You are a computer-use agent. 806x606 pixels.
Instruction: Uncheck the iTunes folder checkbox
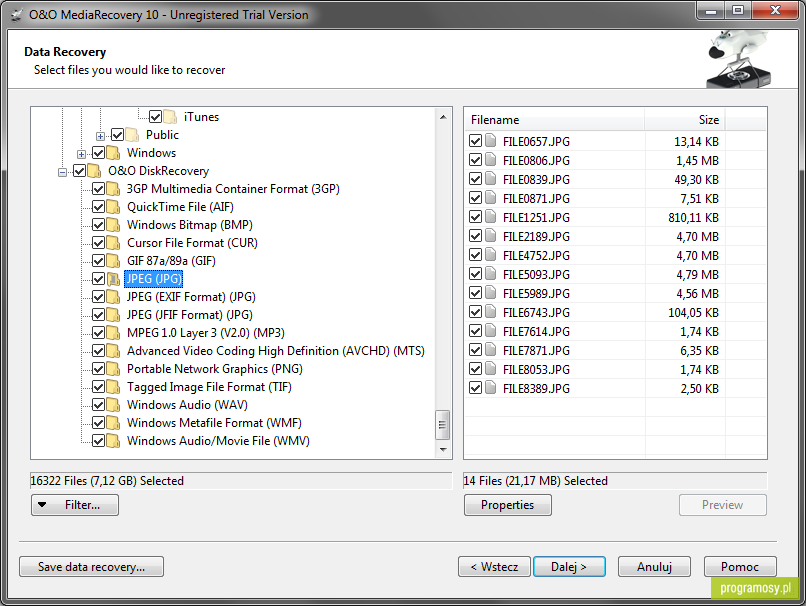[x=155, y=117]
